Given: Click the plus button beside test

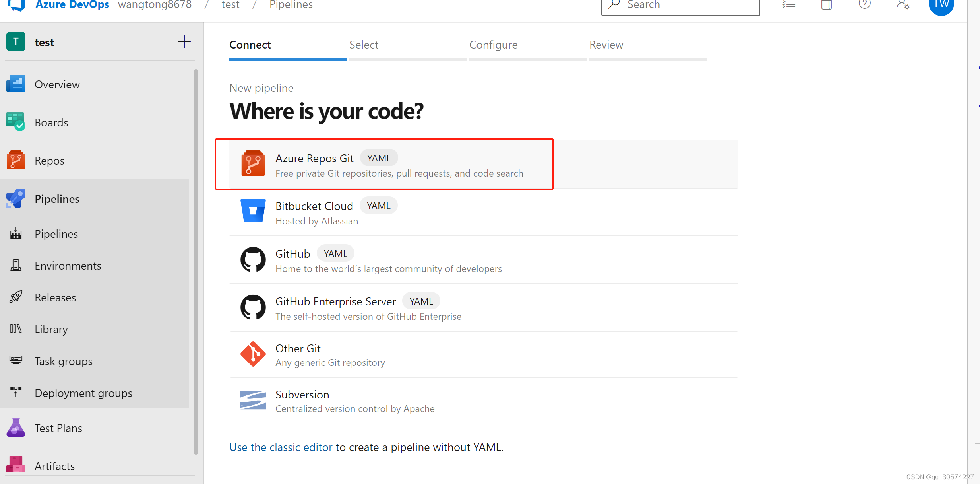Looking at the screenshot, I should click(x=184, y=42).
